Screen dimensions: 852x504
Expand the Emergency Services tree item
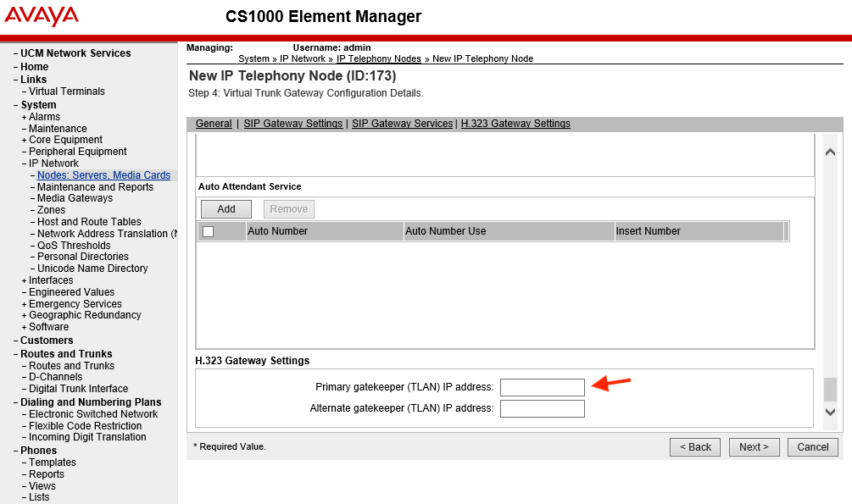point(24,305)
